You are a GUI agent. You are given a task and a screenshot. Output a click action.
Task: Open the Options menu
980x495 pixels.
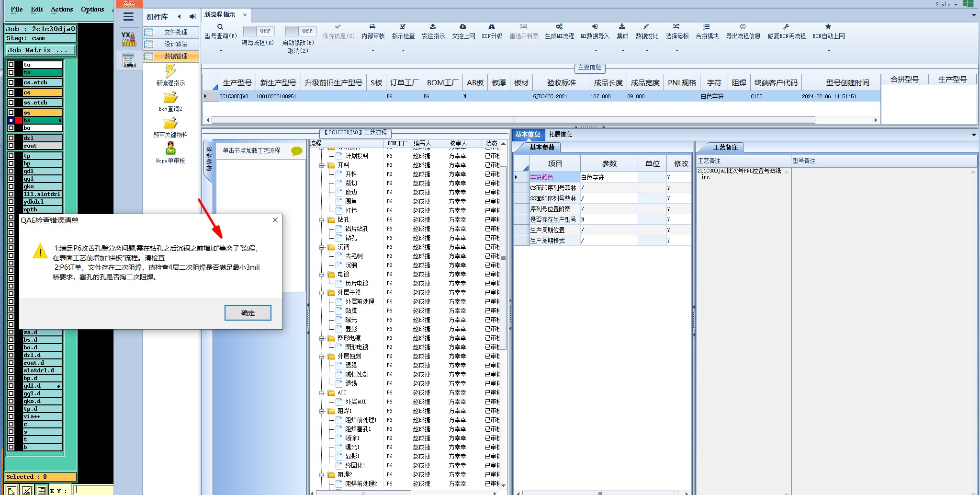[x=92, y=9]
